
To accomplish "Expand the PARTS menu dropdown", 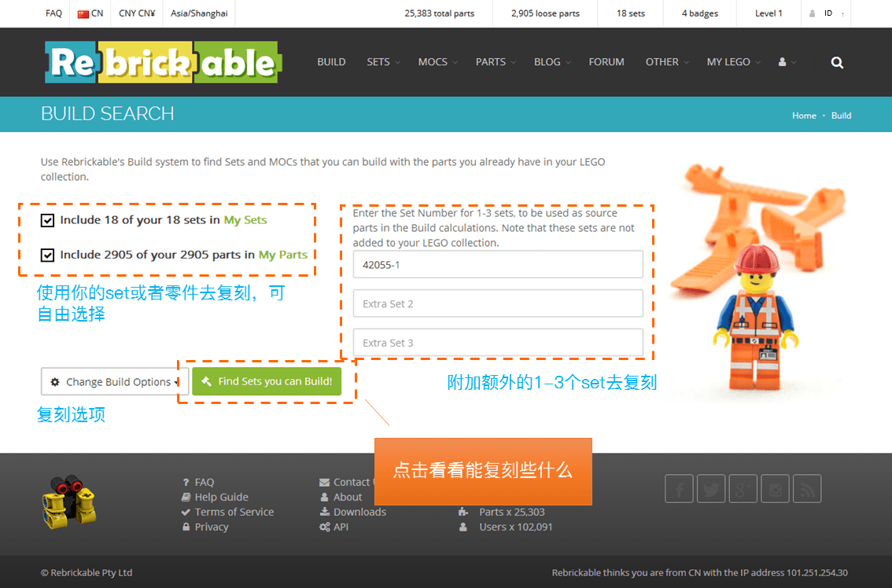I will pos(496,62).
